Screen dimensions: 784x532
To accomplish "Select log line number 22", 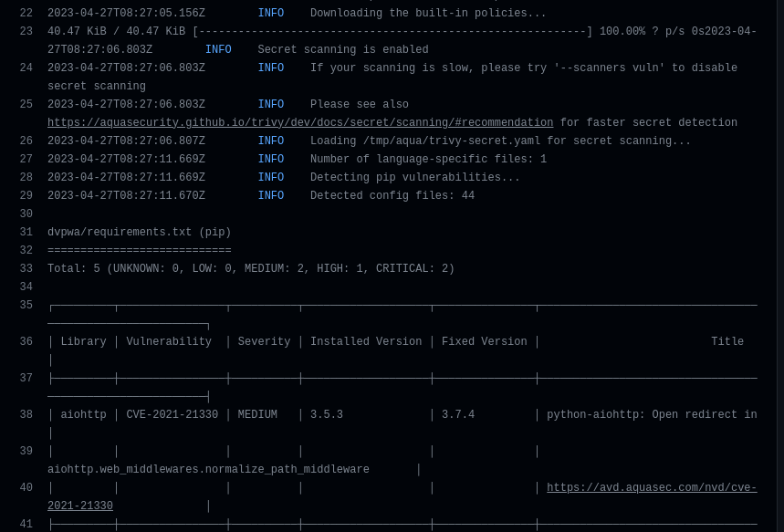I will tap(26, 13).
